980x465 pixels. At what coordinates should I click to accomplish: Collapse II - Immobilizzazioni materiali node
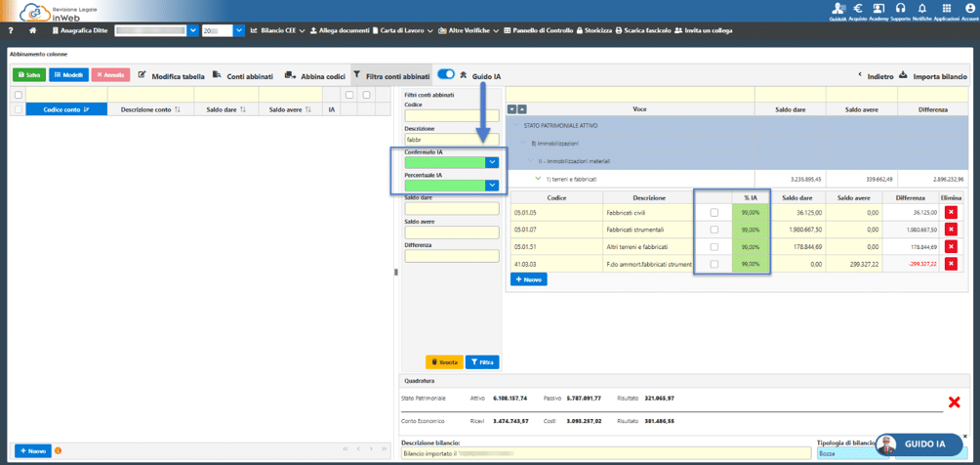point(531,161)
